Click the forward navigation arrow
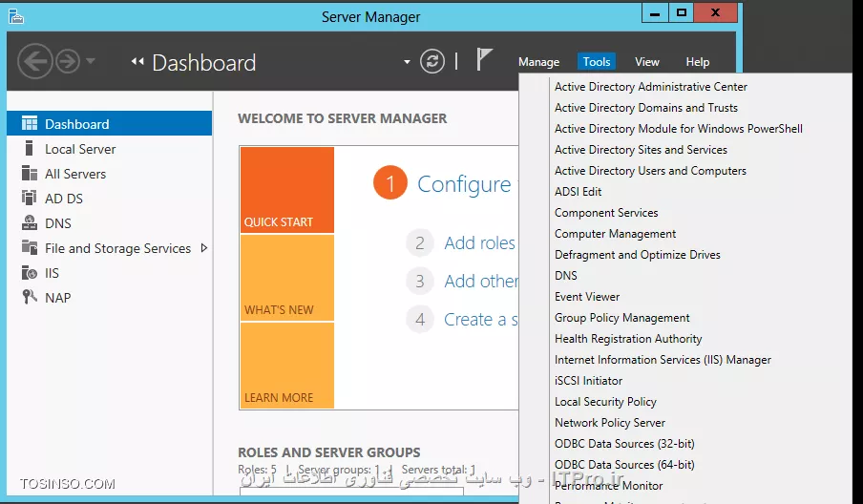Screen dimensions: 863x504 [x=68, y=61]
